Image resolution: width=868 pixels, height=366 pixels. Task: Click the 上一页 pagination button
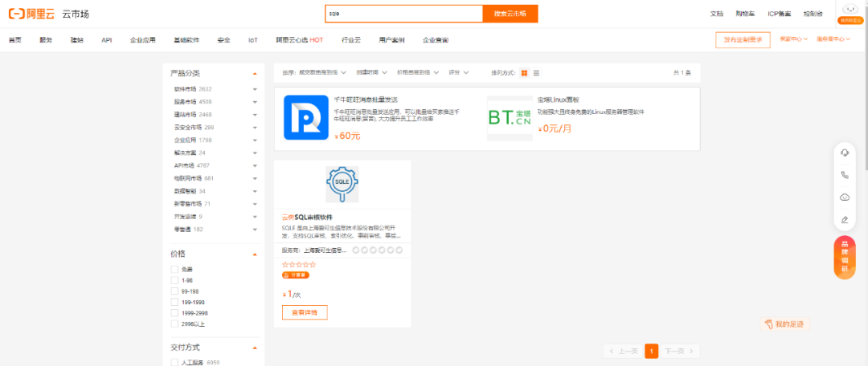pos(623,351)
